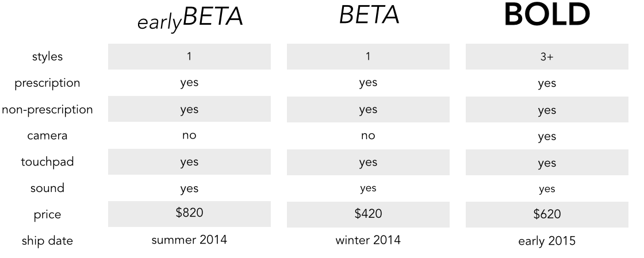Select the styles row label
Image resolution: width=644 pixels, height=258 pixels.
(x=47, y=57)
